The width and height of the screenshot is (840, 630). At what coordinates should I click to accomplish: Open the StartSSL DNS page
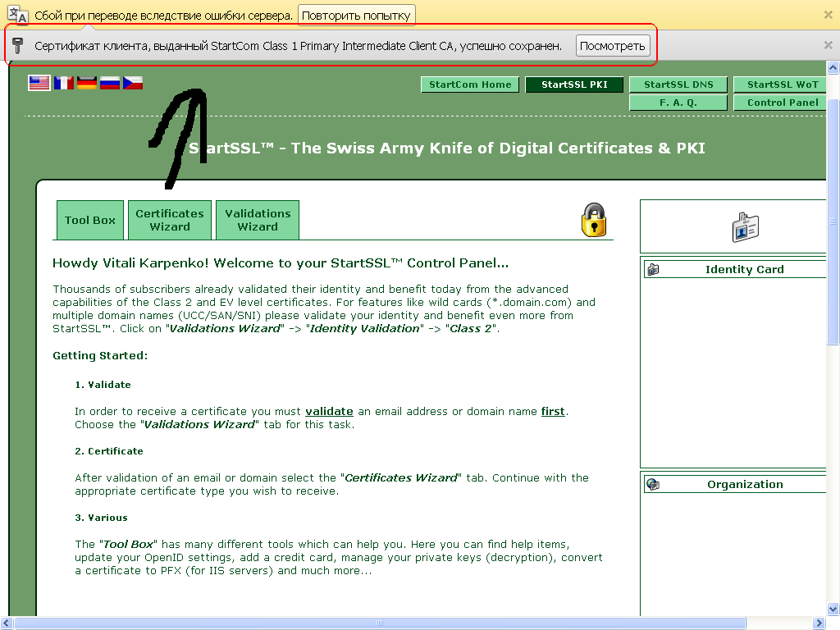point(684,84)
